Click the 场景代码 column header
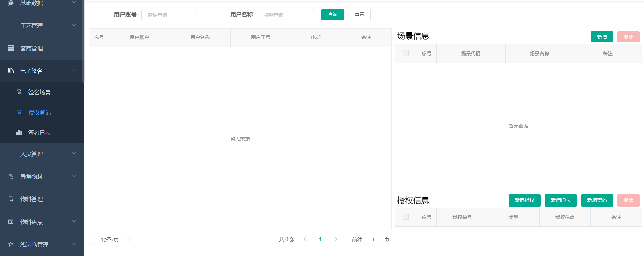 coord(471,53)
